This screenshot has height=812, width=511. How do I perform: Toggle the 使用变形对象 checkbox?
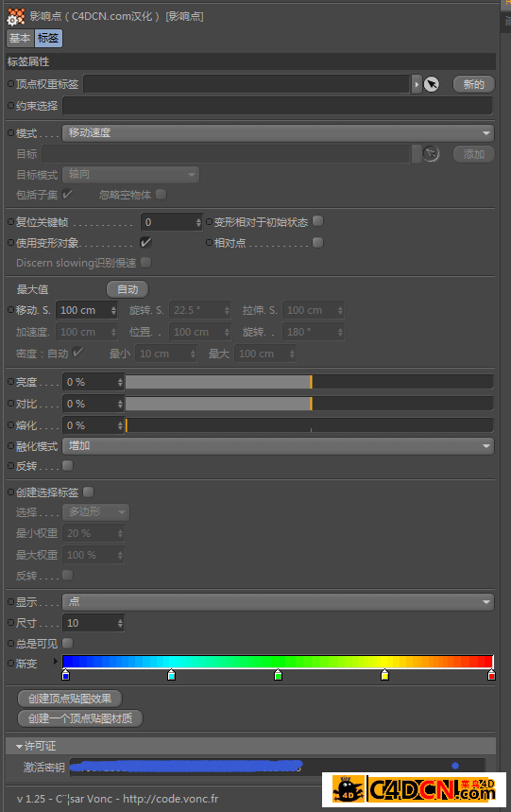145,242
